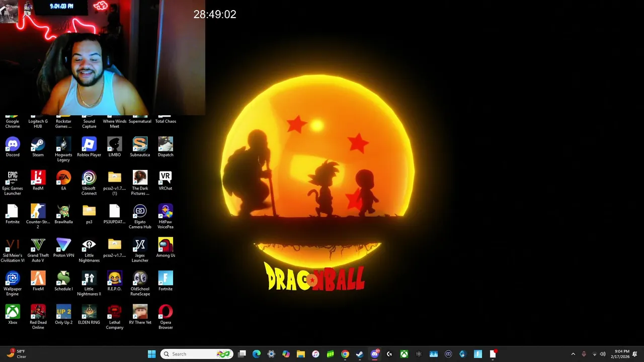The width and height of the screenshot is (644, 362).
Task: Open the taskbar Fortnite F icon
Action: (478, 354)
